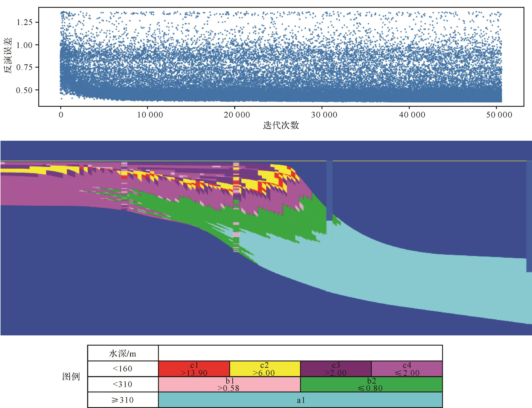This screenshot has height=408, width=532.
Task: Click the 0.50 y-axis tick label
Action: (24, 90)
